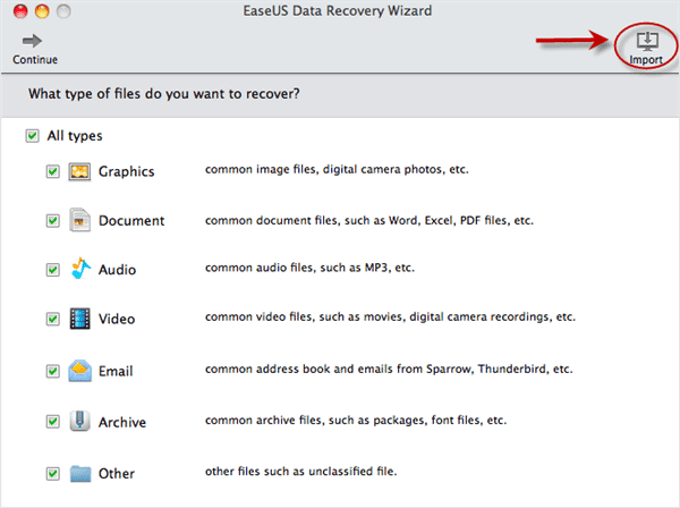680x508 pixels.
Task: Click the Archive package icon
Action: (x=80, y=422)
